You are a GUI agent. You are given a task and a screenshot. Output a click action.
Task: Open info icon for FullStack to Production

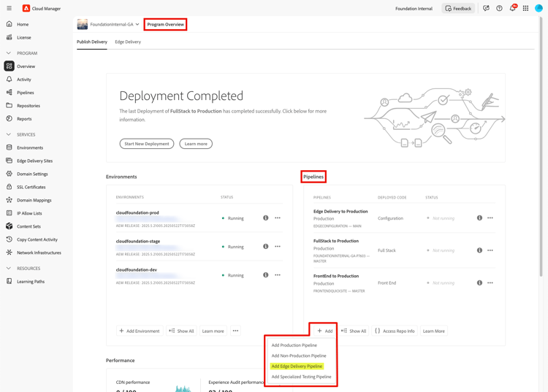tap(479, 250)
